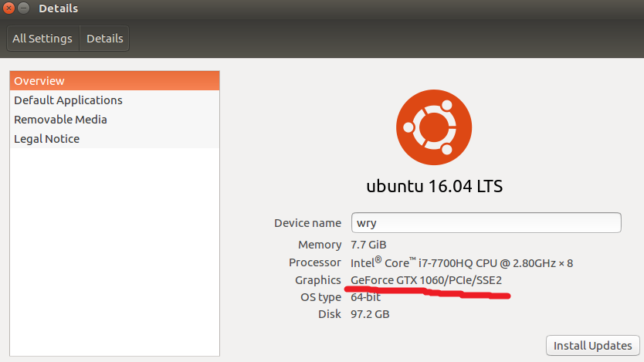Minimize the Details window

point(24,8)
